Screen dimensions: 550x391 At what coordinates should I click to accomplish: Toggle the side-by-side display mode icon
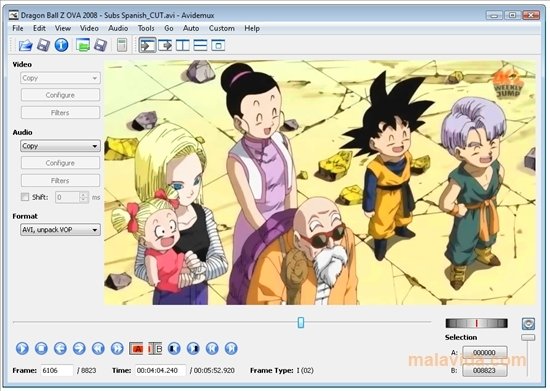(x=183, y=45)
